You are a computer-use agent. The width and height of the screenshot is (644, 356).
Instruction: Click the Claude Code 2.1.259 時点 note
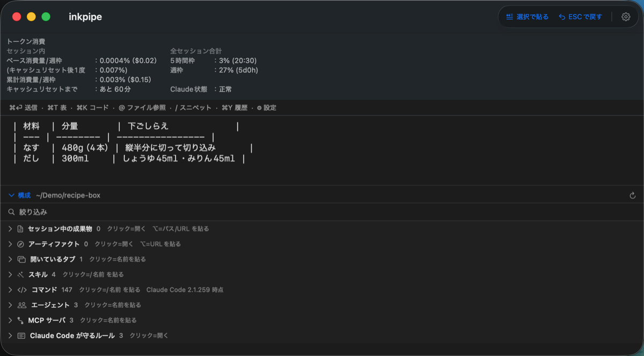coord(185,290)
